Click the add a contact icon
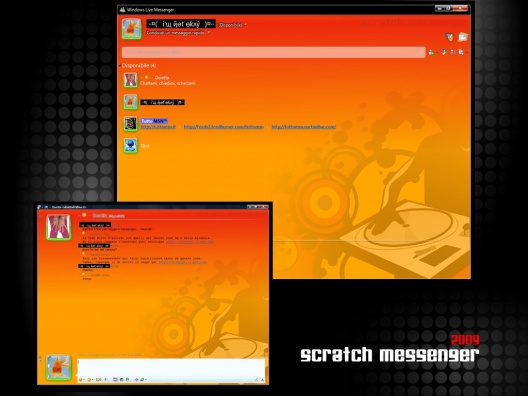 point(431,52)
